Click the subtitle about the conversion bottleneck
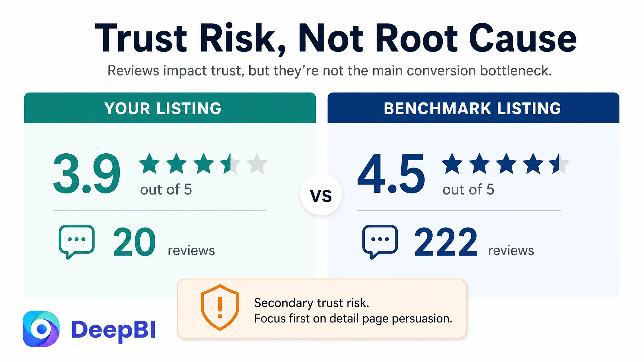 pyautogui.click(x=330, y=71)
